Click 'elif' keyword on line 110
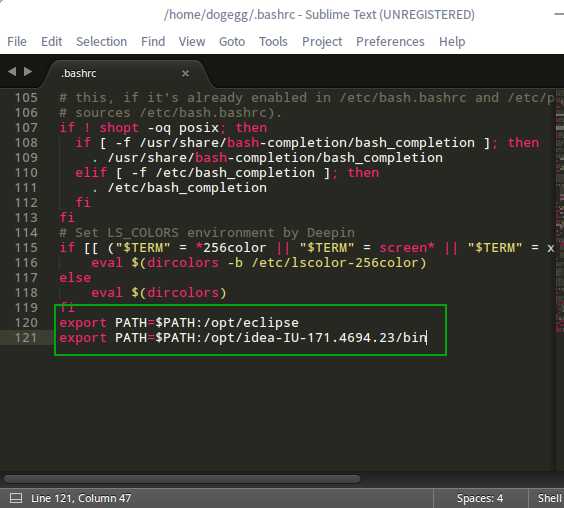The width and height of the screenshot is (564, 508). pos(91,173)
